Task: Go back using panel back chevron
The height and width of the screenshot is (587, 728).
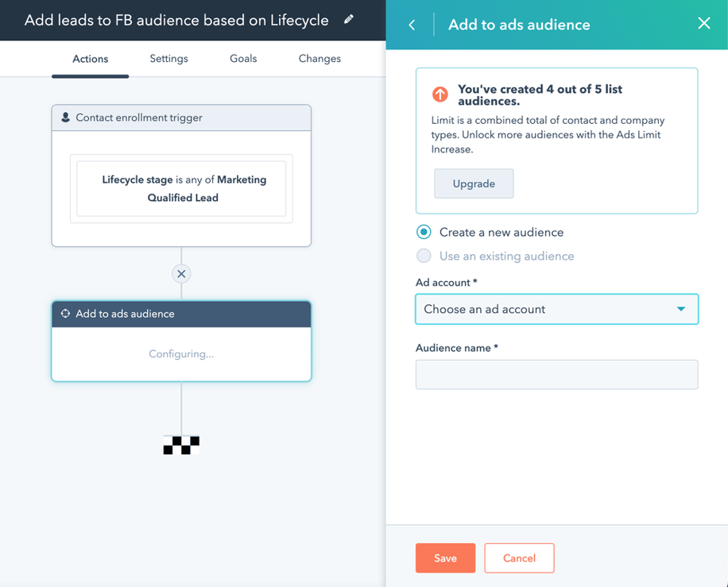Action: (412, 25)
